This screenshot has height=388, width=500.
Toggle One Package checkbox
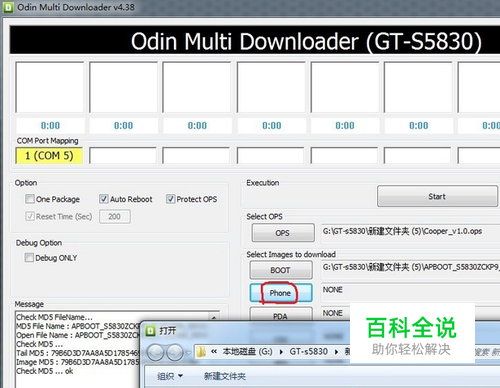(30, 199)
